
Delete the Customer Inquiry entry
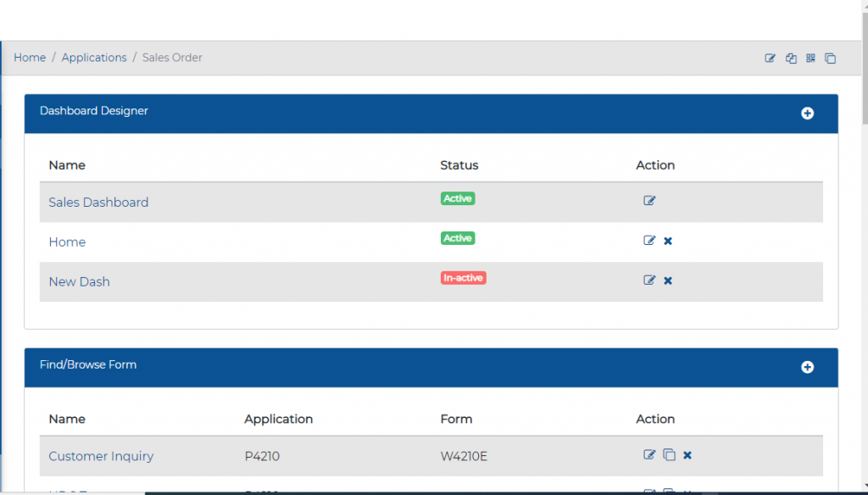pyautogui.click(x=687, y=454)
